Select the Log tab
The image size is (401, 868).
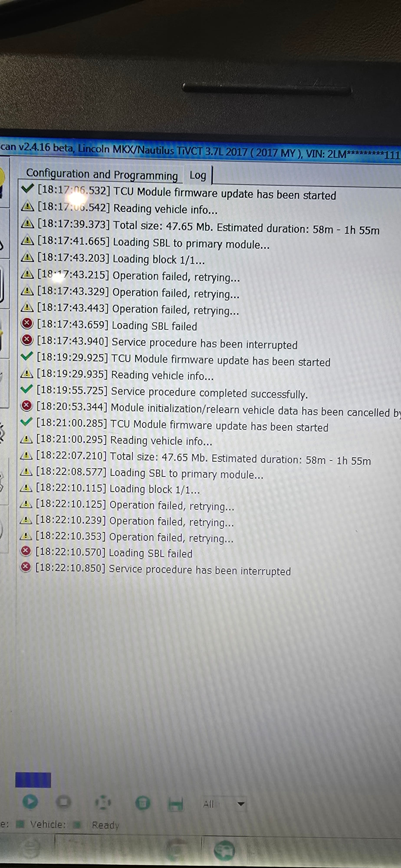(x=198, y=175)
